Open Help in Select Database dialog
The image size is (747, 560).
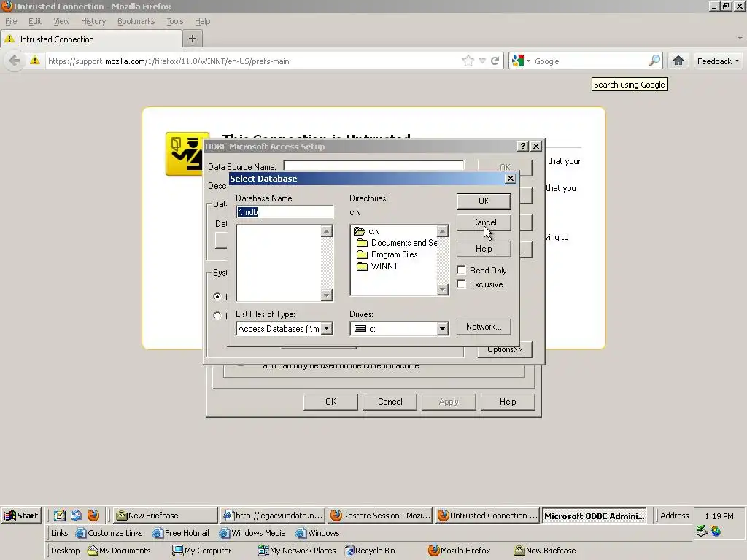(484, 249)
